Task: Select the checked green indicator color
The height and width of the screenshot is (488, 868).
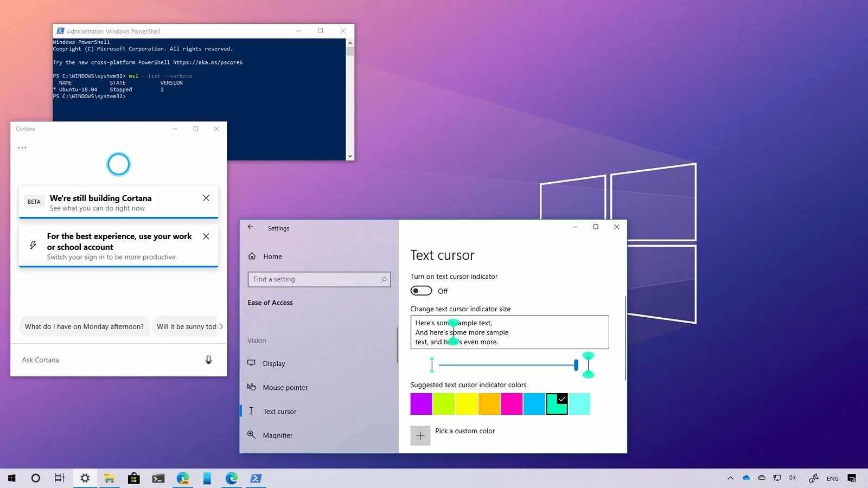Action: coord(557,404)
